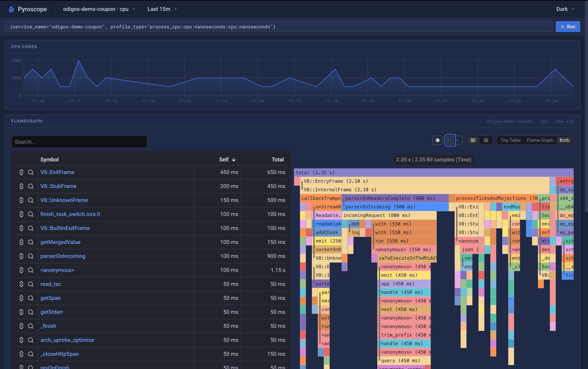
Task: Click the up-down arrows icon for getSpan row
Action: tap(21, 298)
